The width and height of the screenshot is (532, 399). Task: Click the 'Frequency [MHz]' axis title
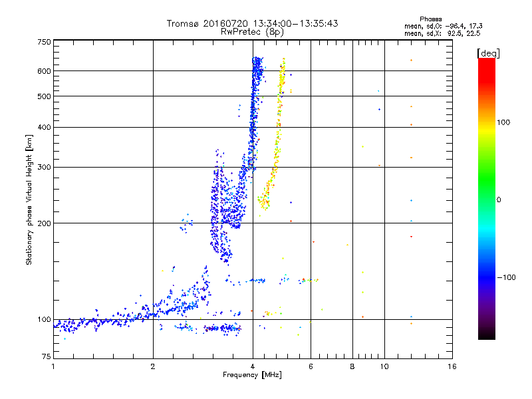click(x=252, y=375)
